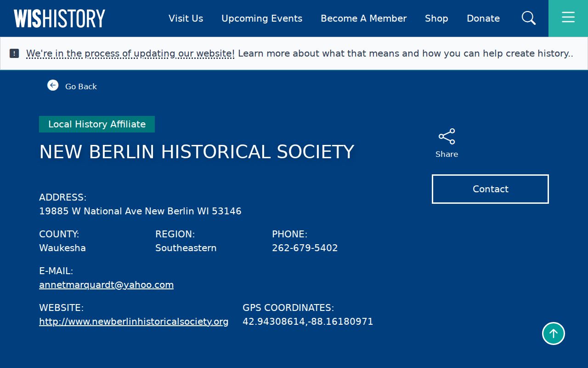Click the WEBSITE: label

point(61,308)
